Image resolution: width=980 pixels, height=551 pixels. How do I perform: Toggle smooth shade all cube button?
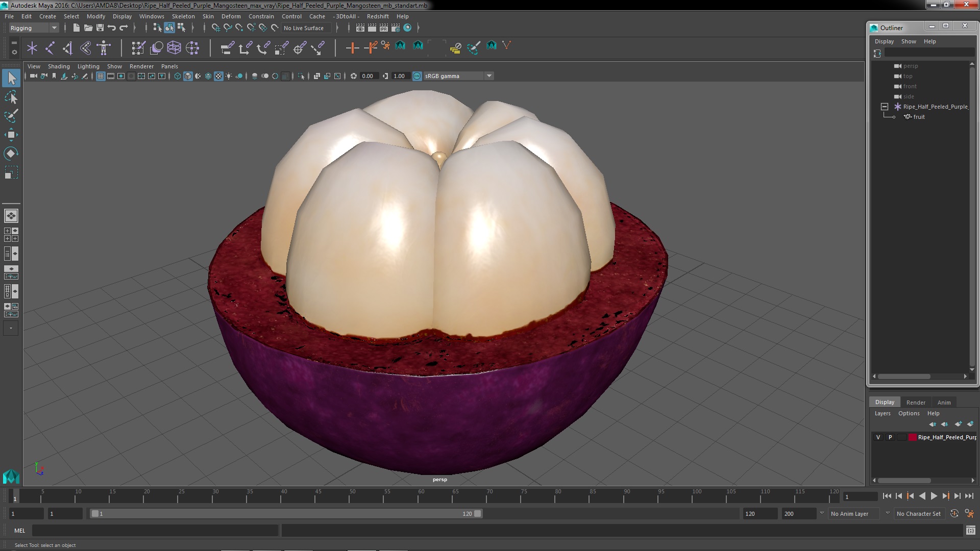click(x=188, y=76)
